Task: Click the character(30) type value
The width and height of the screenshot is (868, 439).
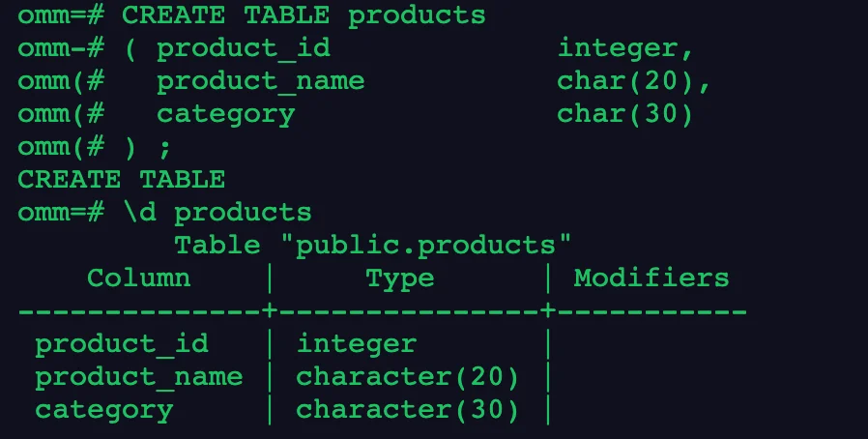Action: (408, 409)
